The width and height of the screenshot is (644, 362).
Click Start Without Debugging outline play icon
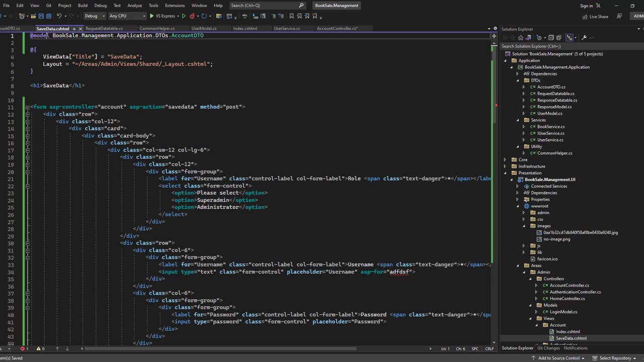click(184, 16)
